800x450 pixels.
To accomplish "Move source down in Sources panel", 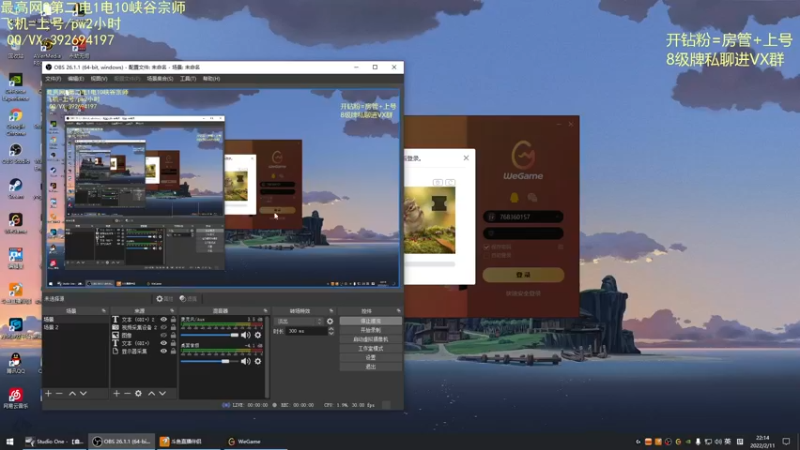I will [162, 393].
